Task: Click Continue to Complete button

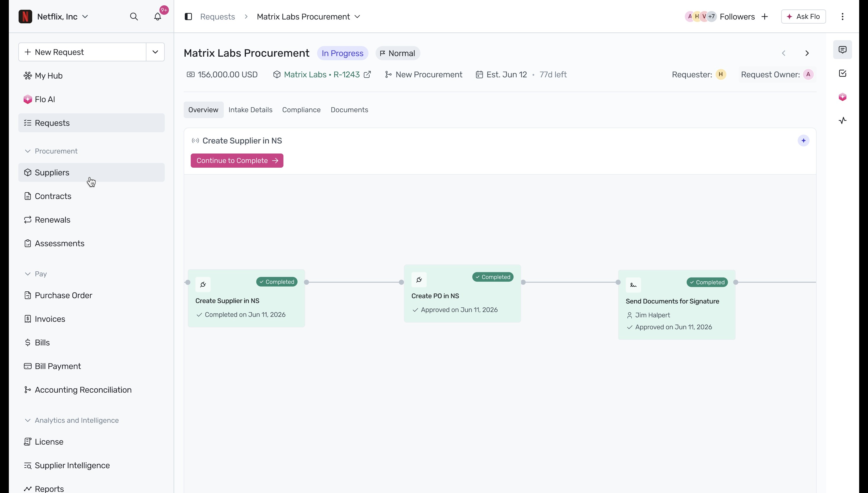Action: point(237,161)
